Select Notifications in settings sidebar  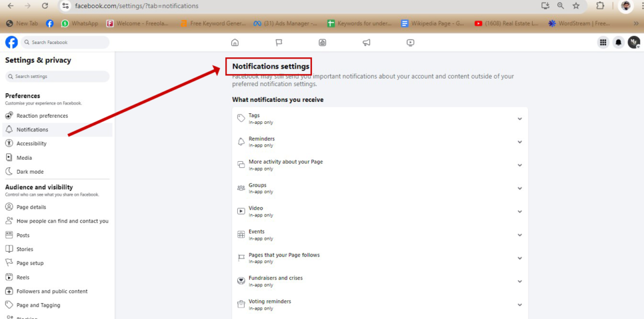pyautogui.click(x=57, y=130)
